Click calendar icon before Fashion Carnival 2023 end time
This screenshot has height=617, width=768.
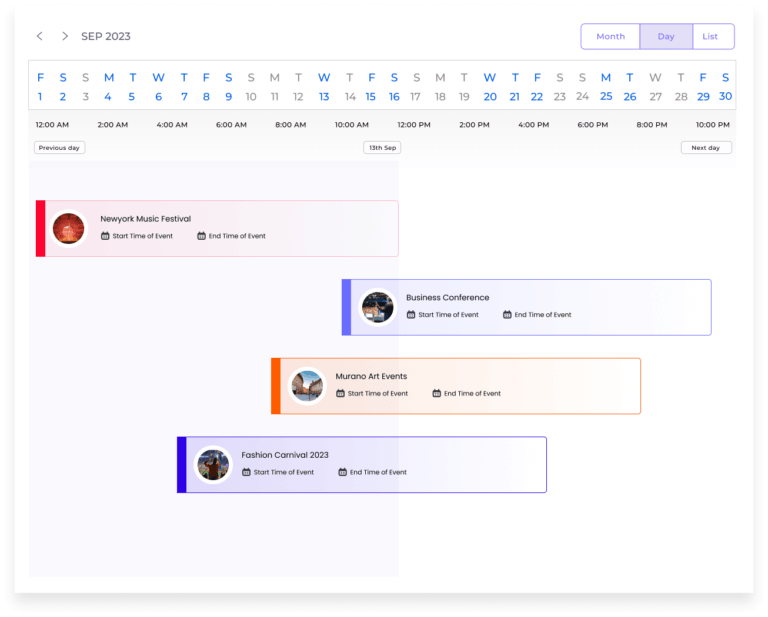click(342, 473)
